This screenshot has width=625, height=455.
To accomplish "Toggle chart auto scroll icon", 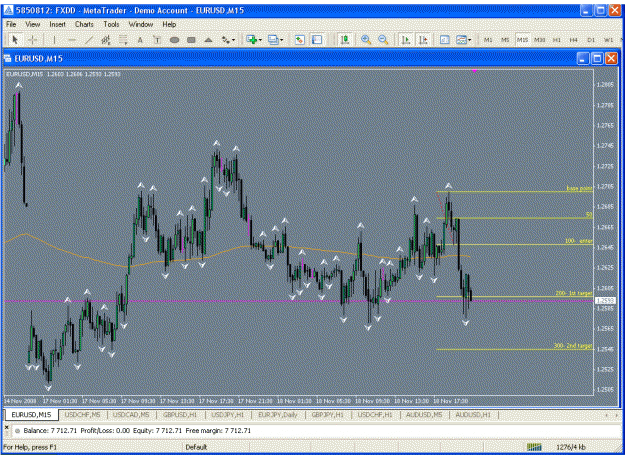I will coord(406,39).
